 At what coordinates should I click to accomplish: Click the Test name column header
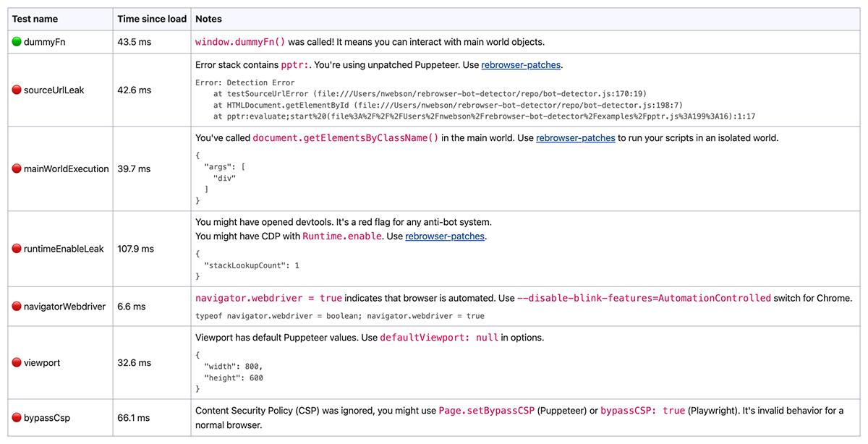click(35, 19)
